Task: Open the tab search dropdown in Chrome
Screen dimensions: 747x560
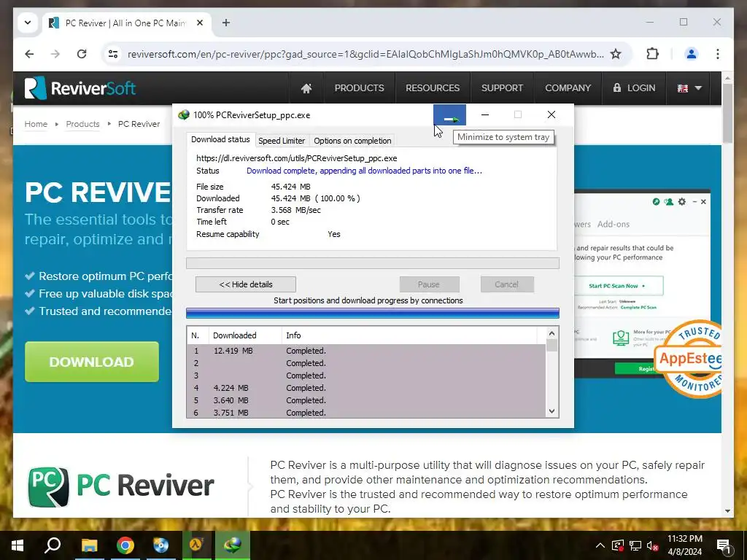Action: [x=28, y=23]
